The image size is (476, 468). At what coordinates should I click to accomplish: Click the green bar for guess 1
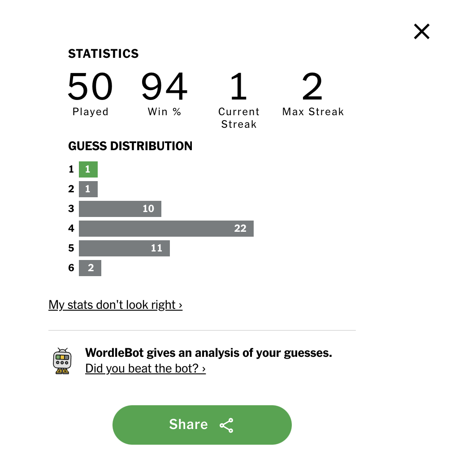point(88,169)
